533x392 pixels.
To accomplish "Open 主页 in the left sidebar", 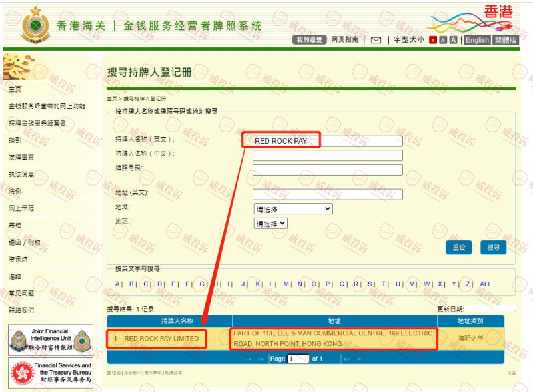I will (15, 89).
